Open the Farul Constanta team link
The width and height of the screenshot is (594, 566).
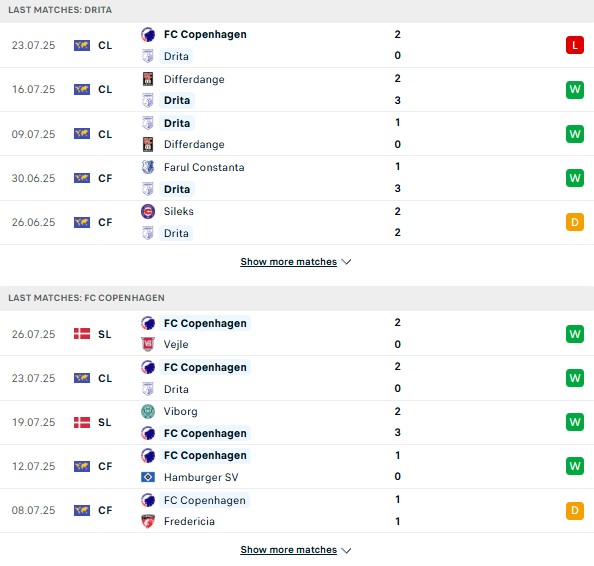tap(204, 167)
